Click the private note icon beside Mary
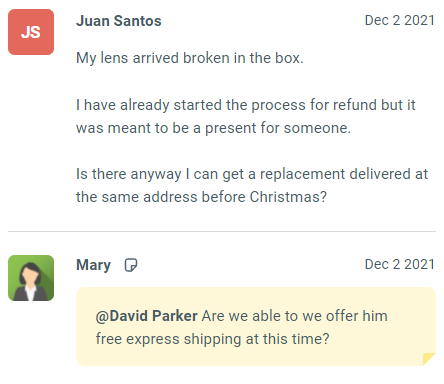 pos(131,265)
